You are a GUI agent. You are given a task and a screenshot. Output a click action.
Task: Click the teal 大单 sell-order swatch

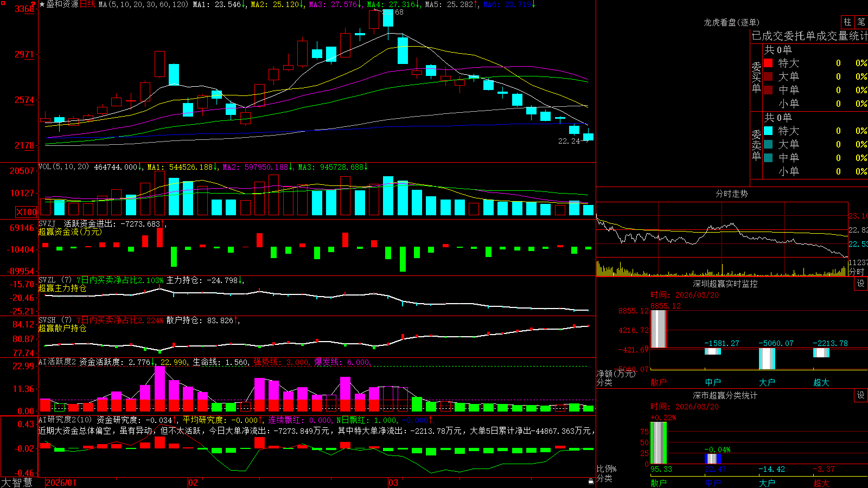(768, 144)
